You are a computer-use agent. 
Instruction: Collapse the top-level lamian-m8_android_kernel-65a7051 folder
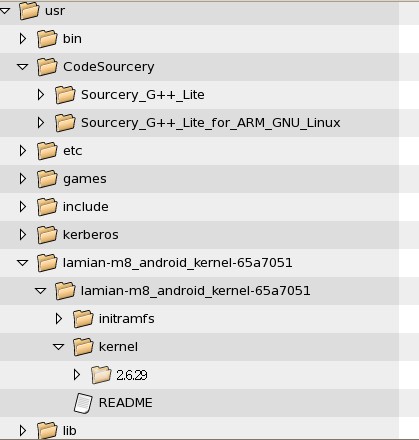point(23,263)
